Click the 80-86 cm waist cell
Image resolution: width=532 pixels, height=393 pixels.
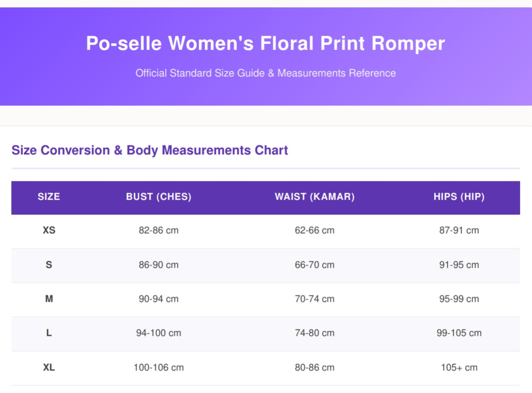tap(315, 367)
